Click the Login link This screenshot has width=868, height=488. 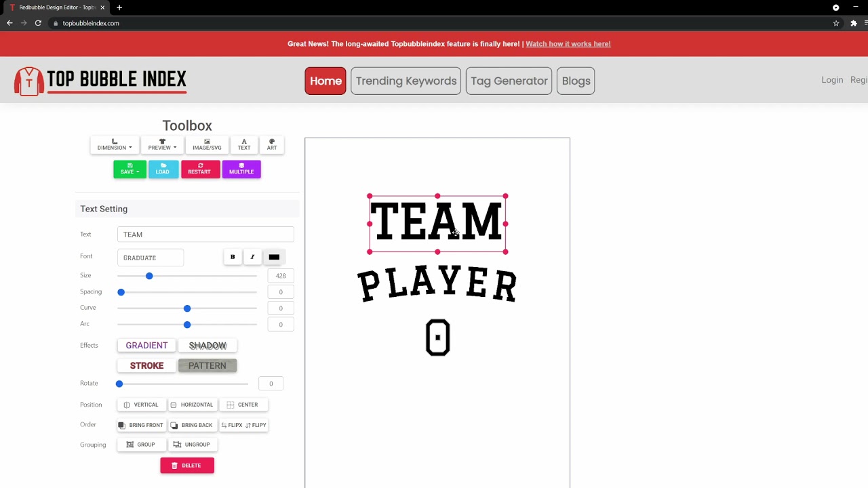coord(832,80)
